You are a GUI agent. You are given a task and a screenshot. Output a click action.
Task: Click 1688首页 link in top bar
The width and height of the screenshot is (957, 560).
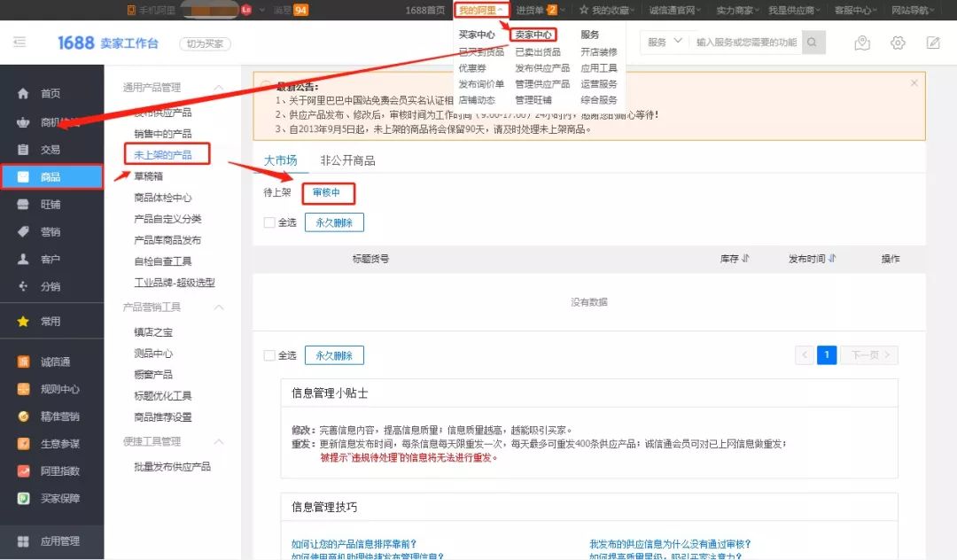point(424,10)
